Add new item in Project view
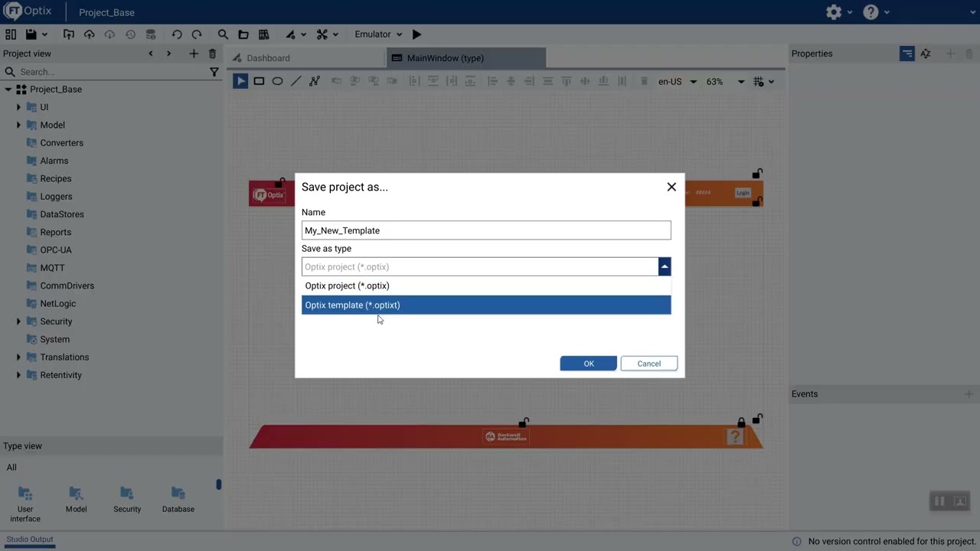This screenshot has height=551, width=980. pyautogui.click(x=194, y=54)
